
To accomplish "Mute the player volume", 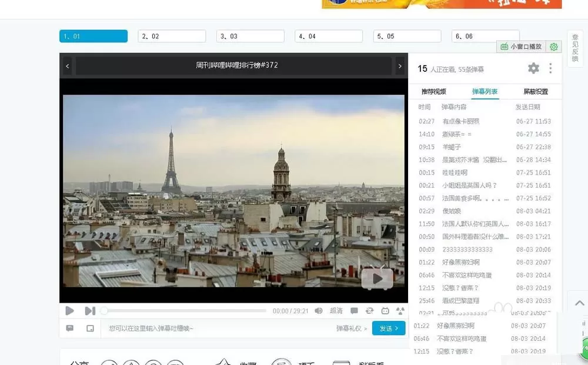I will click(318, 311).
